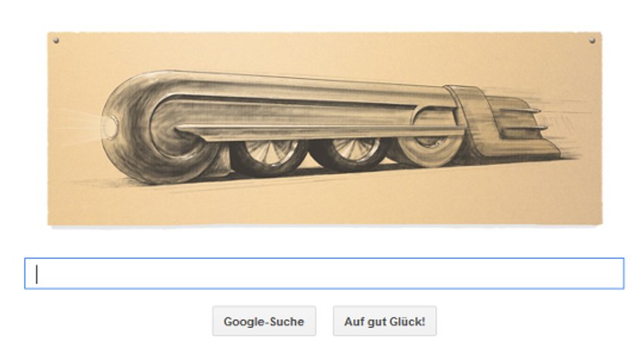
Task: Click the top-right pin on the doodle
Action: [x=592, y=40]
